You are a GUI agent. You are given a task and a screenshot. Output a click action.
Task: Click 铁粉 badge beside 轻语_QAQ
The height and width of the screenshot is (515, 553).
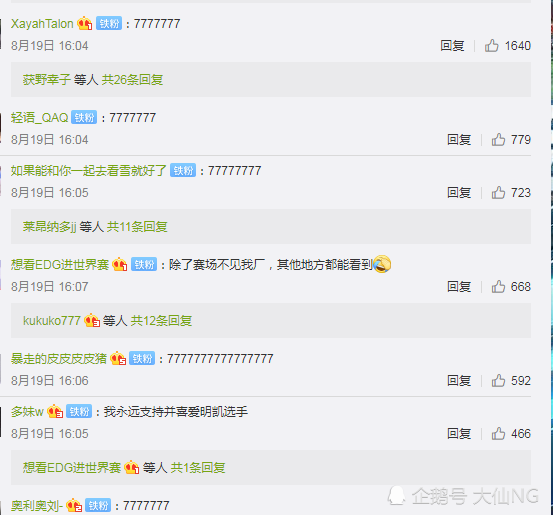coord(84,117)
